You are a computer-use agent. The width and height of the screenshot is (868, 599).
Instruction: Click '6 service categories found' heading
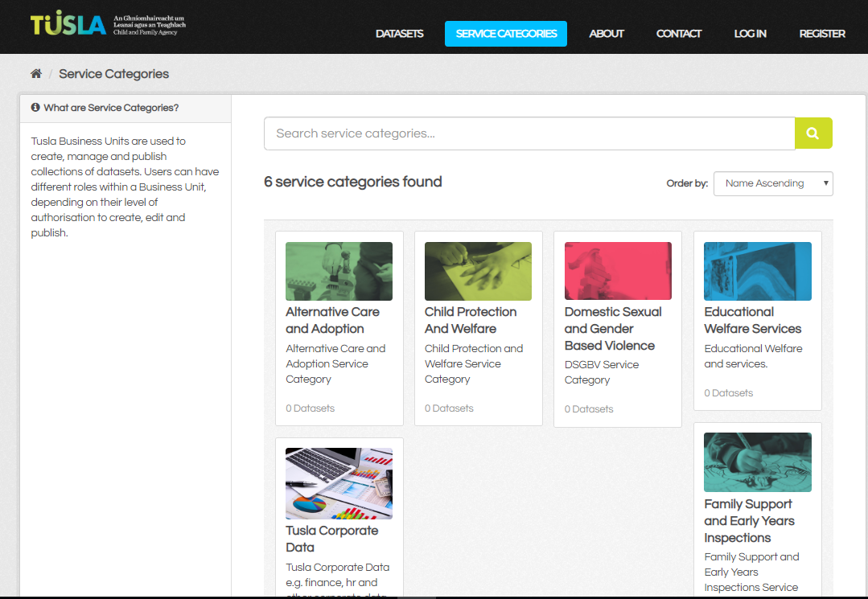click(352, 182)
